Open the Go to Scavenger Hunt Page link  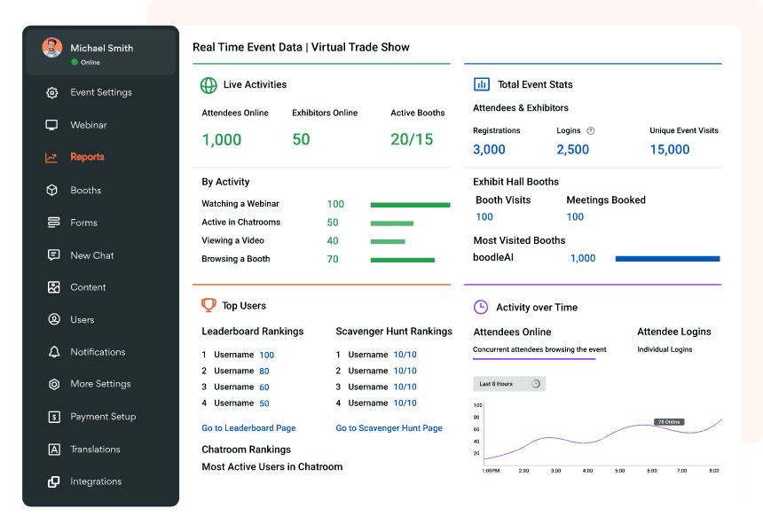tap(389, 428)
